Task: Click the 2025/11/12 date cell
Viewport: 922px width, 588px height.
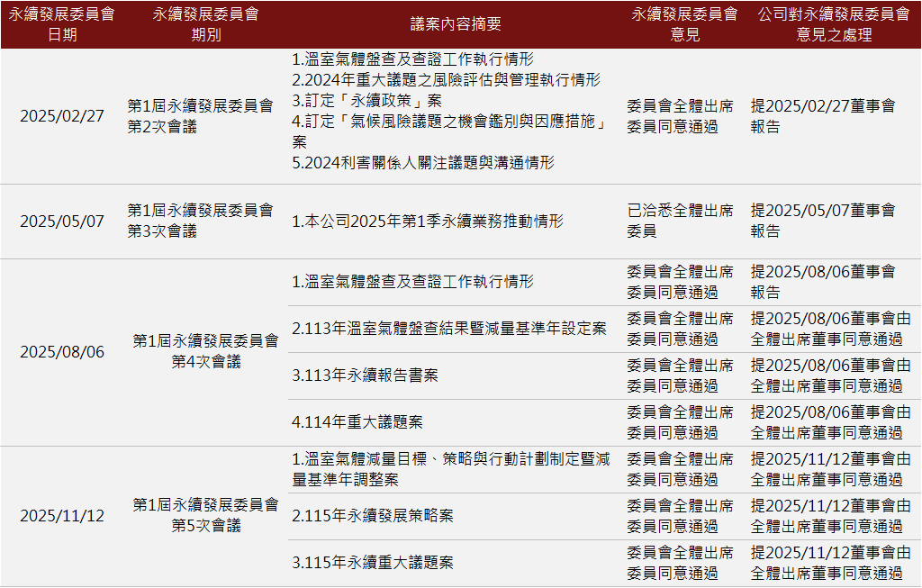Action: [62, 516]
